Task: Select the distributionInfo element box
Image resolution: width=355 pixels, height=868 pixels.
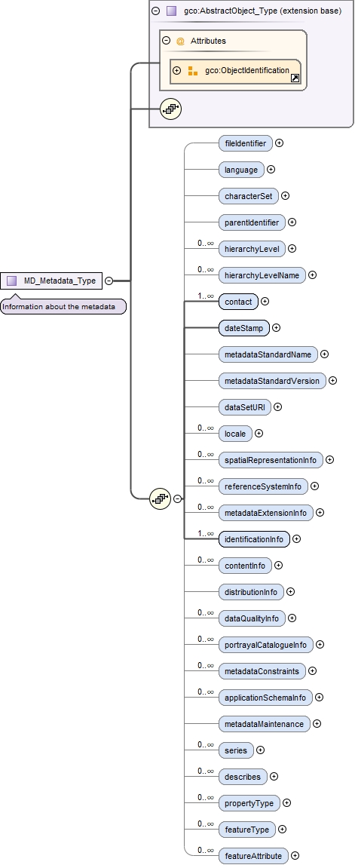Action: click(251, 592)
